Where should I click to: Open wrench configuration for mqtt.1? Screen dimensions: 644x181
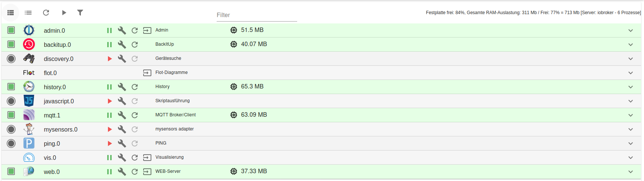[122, 115]
